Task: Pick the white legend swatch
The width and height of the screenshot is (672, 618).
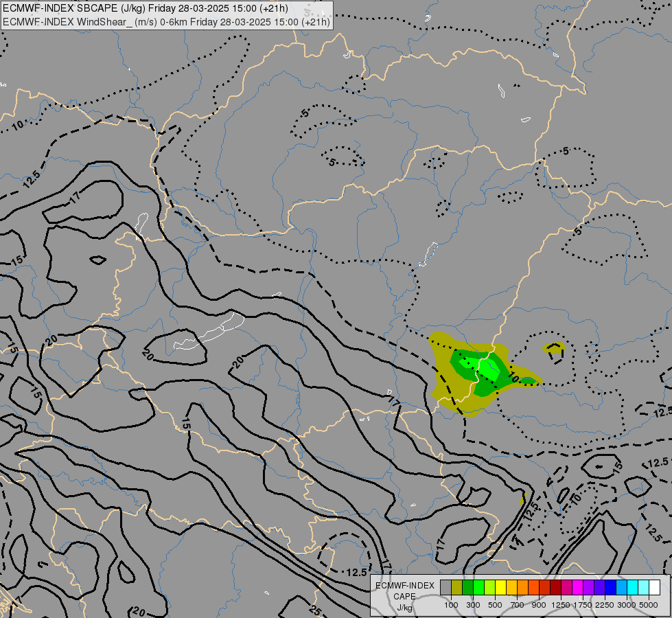Action: tap(654, 588)
